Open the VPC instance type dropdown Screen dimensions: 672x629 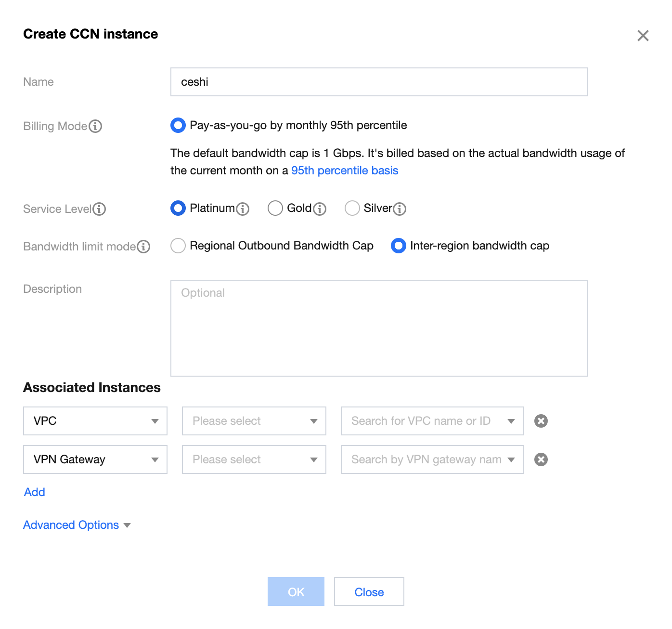coord(95,421)
